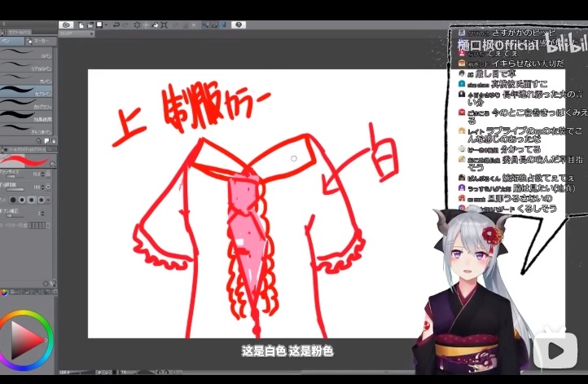Pick a shade in the color triangle
The width and height of the screenshot is (588, 384).
point(24,340)
